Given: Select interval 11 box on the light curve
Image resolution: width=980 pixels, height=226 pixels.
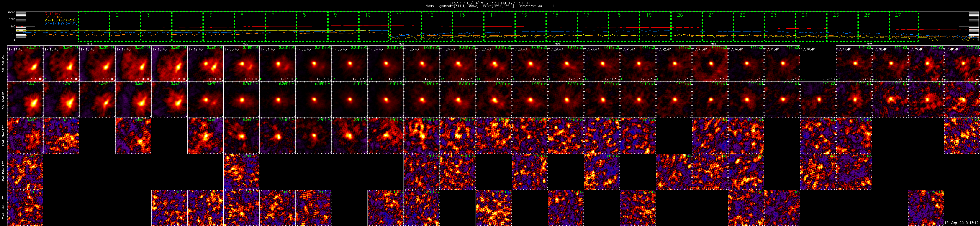Looking at the screenshot, I should (x=405, y=26).
